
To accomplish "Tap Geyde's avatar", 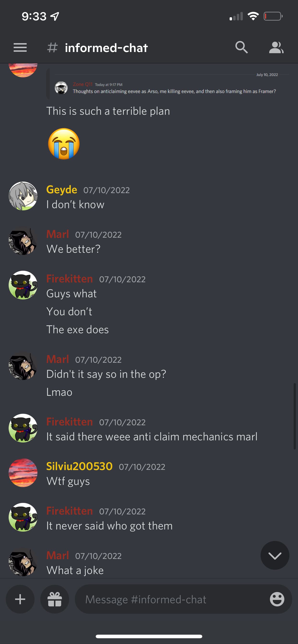I will 23,196.
